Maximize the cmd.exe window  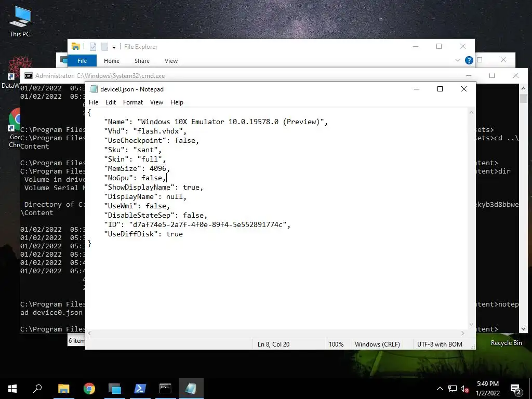tap(492, 75)
